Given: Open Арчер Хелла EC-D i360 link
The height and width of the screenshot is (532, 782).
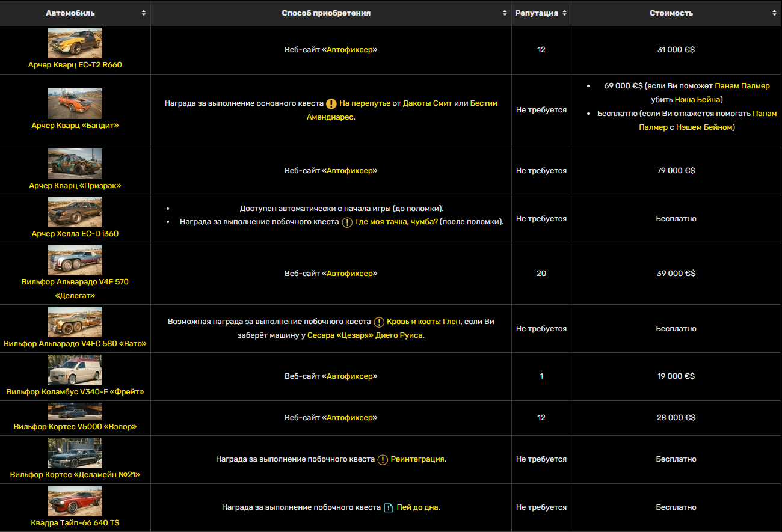Looking at the screenshot, I should [75, 234].
